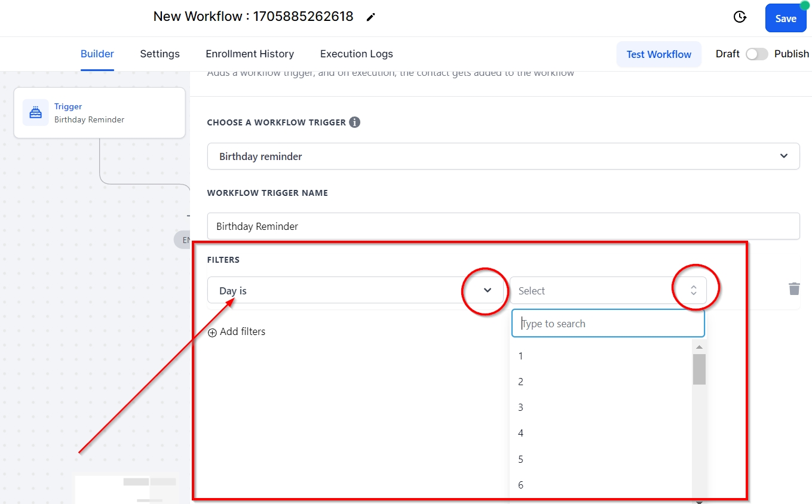Select day 4 from the list
Viewport: 812px width, 504px height.
click(520, 433)
